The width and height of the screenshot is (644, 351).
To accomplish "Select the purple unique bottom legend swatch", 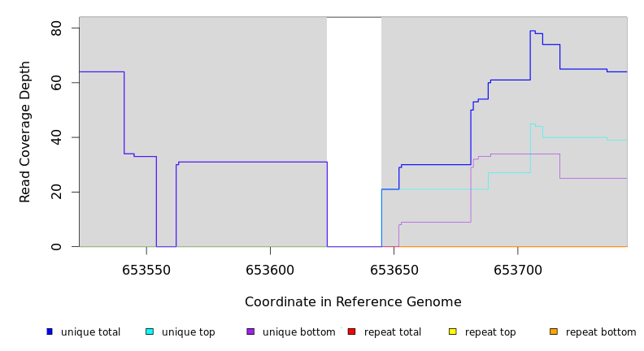I will [250, 331].
